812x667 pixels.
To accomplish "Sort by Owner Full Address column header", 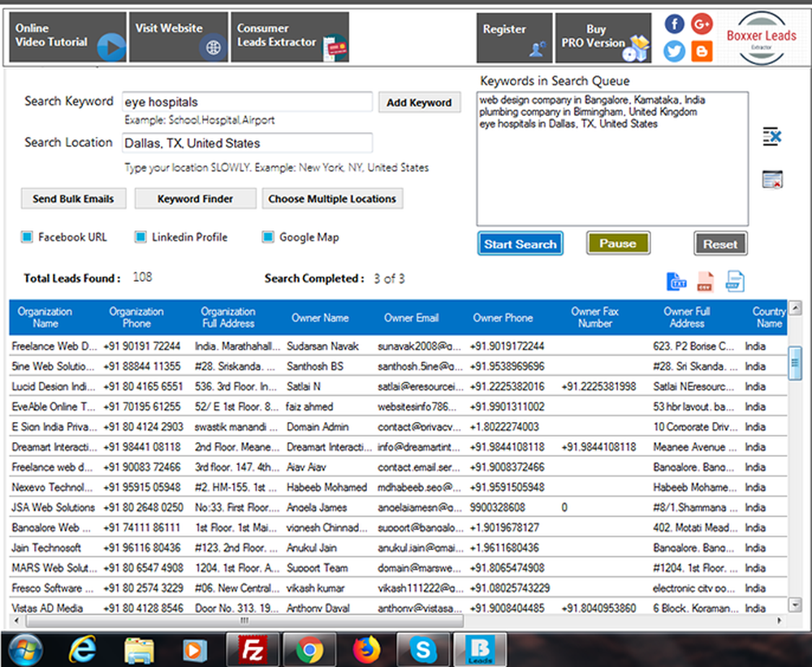I will pyautogui.click(x=687, y=317).
